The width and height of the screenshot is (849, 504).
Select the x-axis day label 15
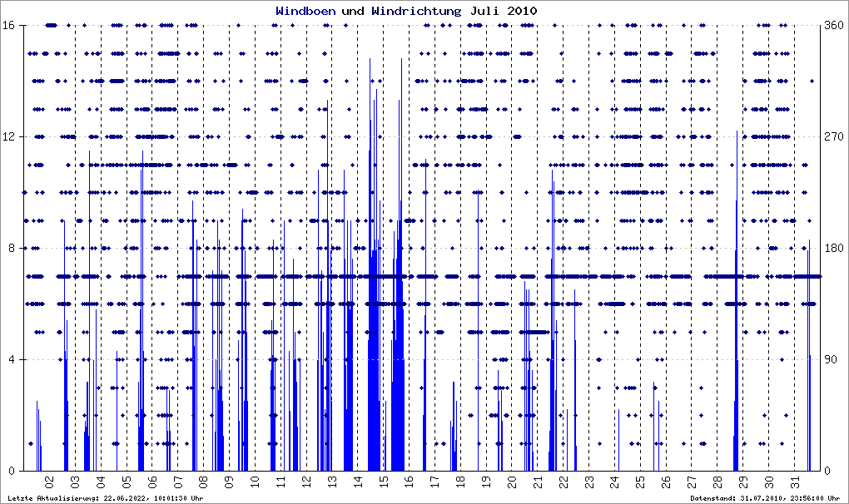coord(384,482)
